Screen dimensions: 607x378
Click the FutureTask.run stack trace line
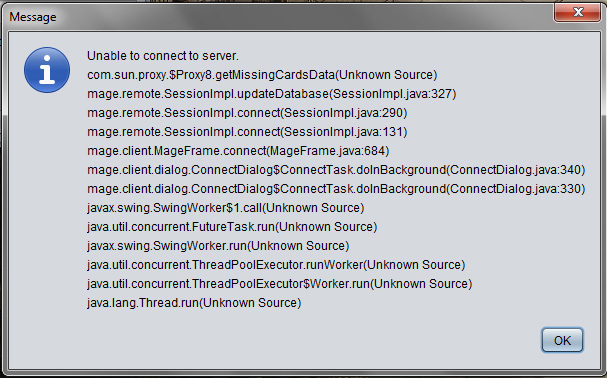coord(232,227)
